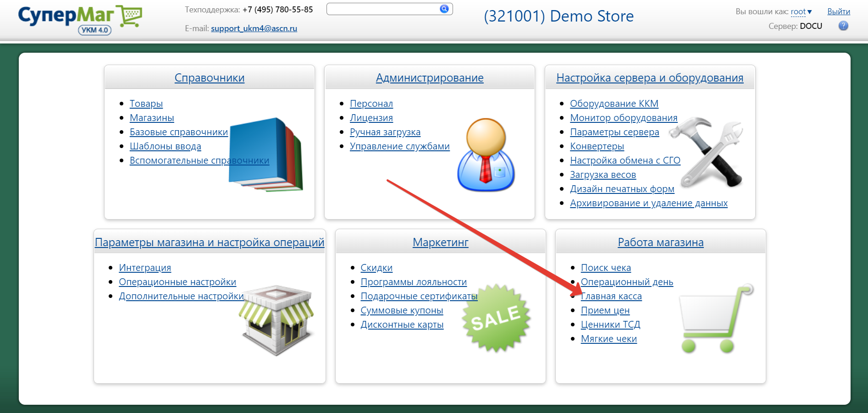Image resolution: width=868 pixels, height=413 pixels.
Task: Click the store building icon
Action: [x=276, y=320]
